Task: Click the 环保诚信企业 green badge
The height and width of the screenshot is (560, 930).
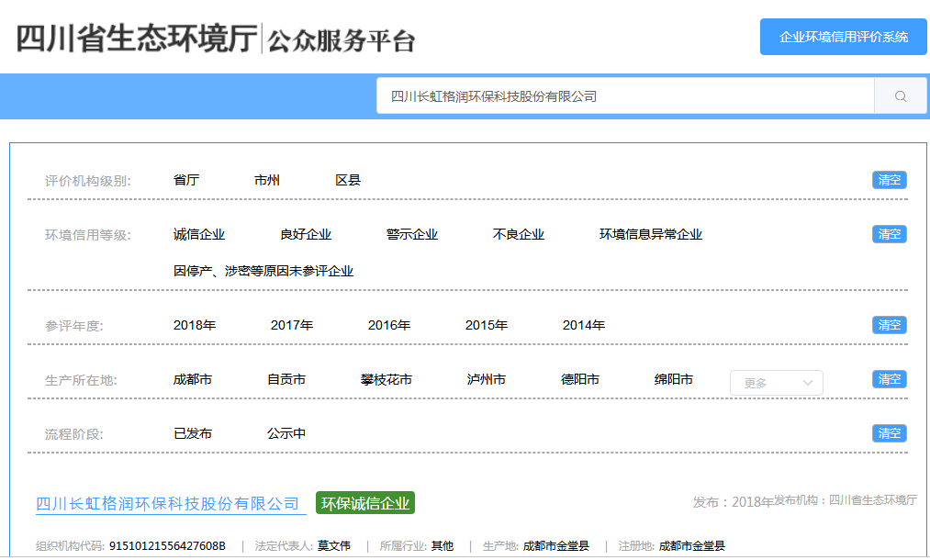Action: 364,503
